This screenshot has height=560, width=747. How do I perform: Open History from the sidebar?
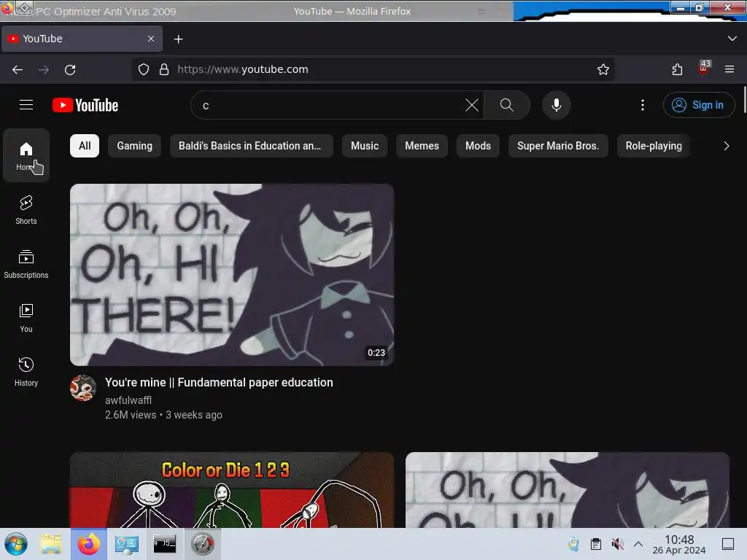(x=26, y=371)
